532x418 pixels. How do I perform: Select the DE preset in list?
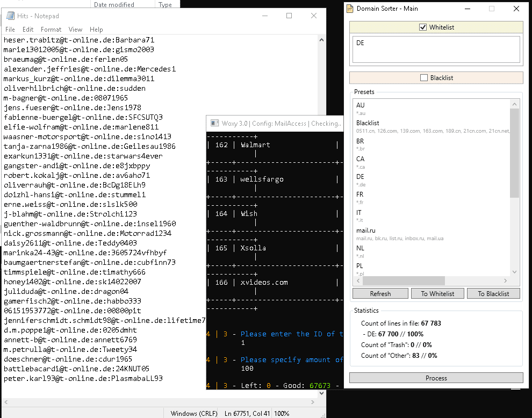coord(431,180)
